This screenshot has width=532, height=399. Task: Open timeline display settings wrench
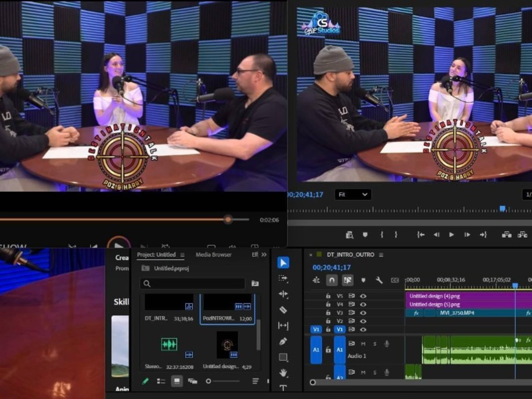coord(379,280)
